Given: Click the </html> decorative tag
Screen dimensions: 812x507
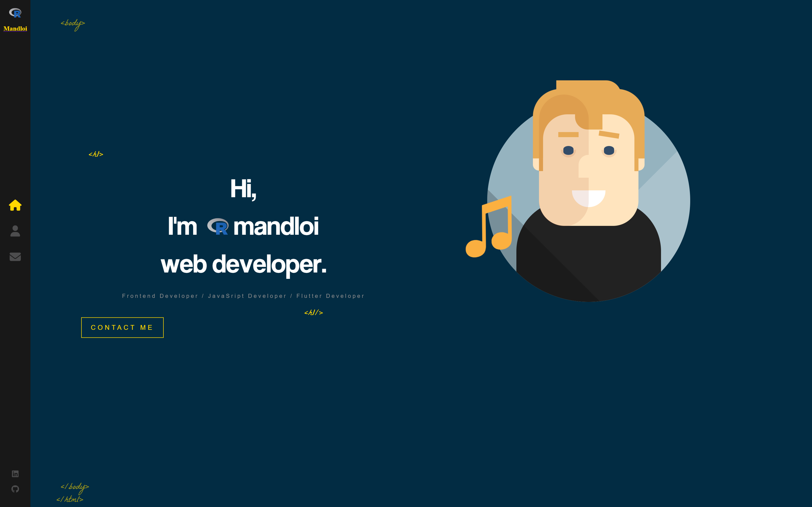Looking at the screenshot, I should (x=70, y=499).
